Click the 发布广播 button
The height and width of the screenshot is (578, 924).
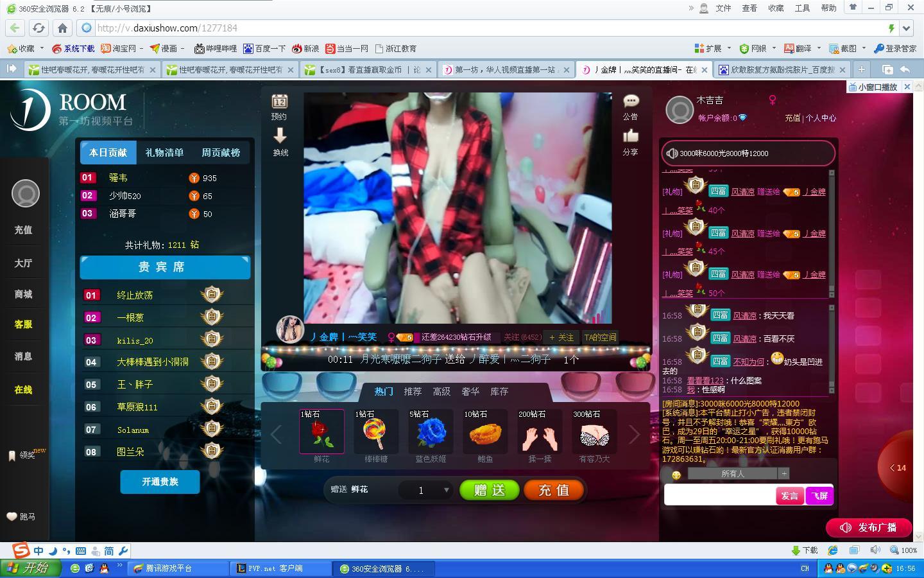click(869, 527)
